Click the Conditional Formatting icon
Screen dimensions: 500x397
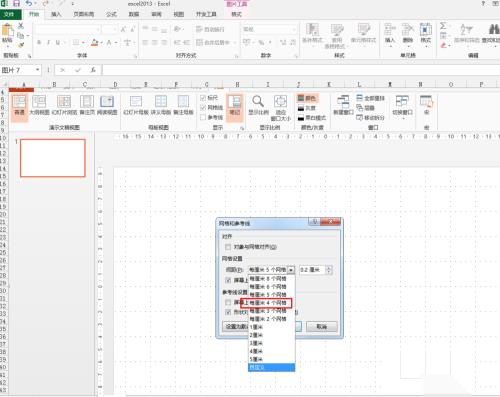click(312, 30)
